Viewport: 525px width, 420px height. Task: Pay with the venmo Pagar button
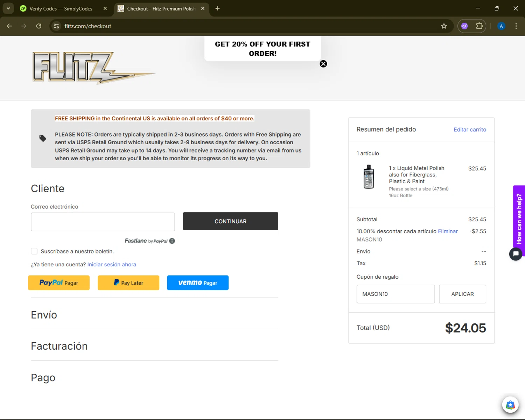coord(198,283)
